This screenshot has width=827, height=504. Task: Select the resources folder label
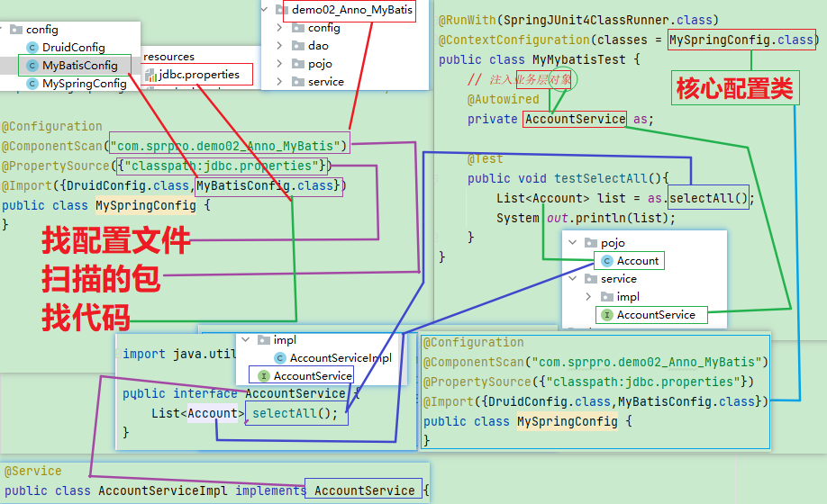coord(168,57)
